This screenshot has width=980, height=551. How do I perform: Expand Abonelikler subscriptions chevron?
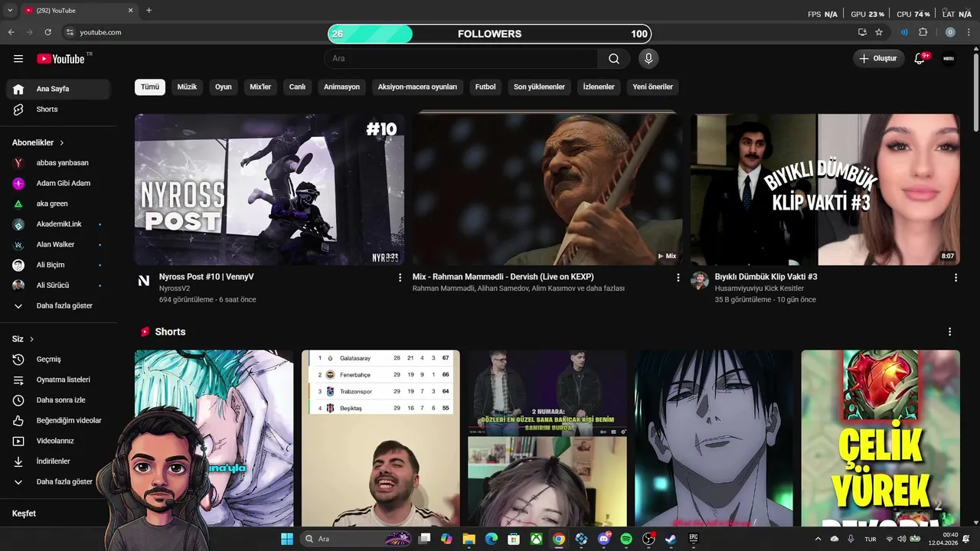[62, 142]
